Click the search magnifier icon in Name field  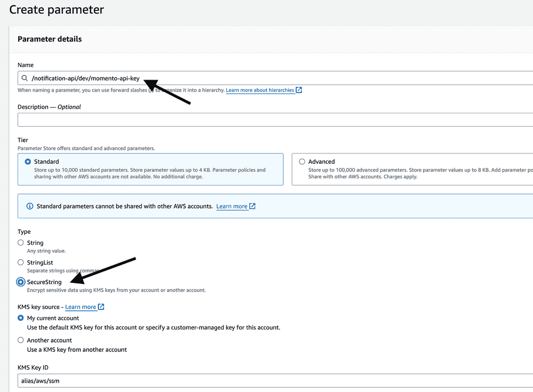[24, 79]
